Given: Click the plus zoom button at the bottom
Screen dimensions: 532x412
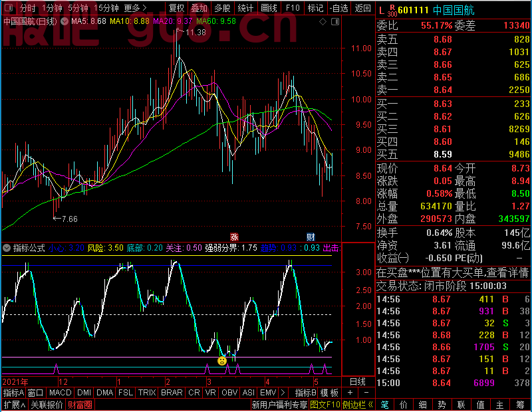Looking at the screenshot, I should click(x=350, y=393).
